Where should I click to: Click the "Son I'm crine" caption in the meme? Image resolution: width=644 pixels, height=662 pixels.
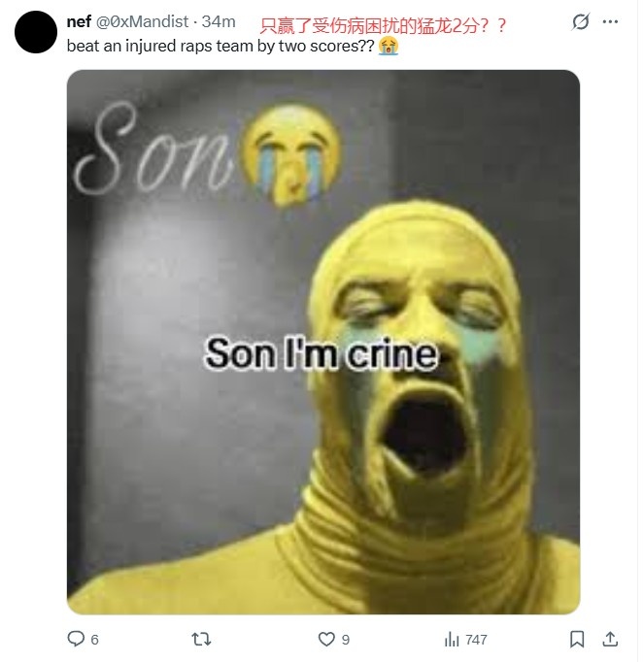pos(321,353)
